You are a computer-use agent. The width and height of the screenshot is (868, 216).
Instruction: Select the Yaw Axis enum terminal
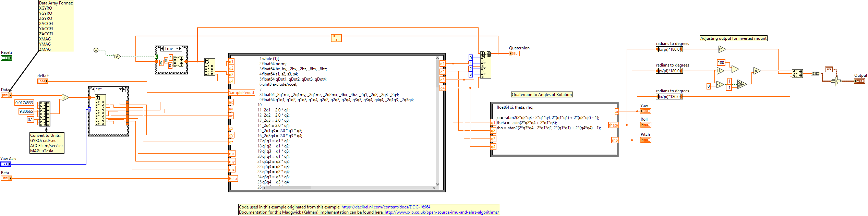click(x=6, y=164)
